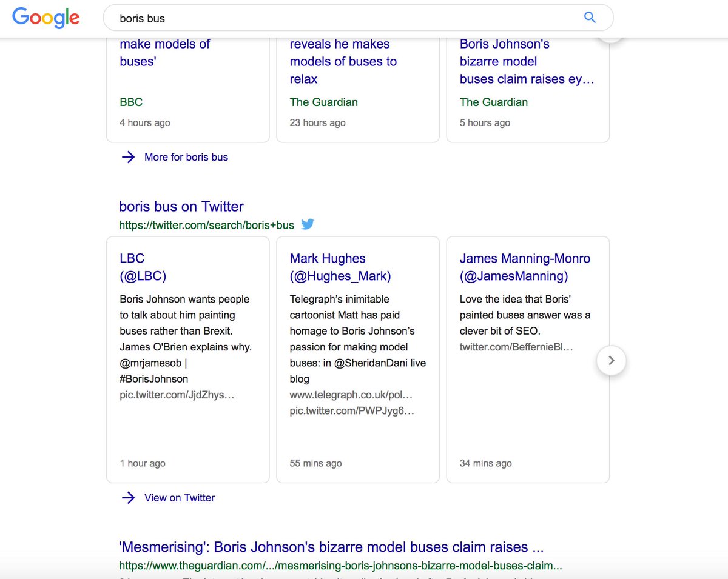This screenshot has height=579, width=728.
Task: Open LBC (@LBC) profile link
Action: pos(143,267)
